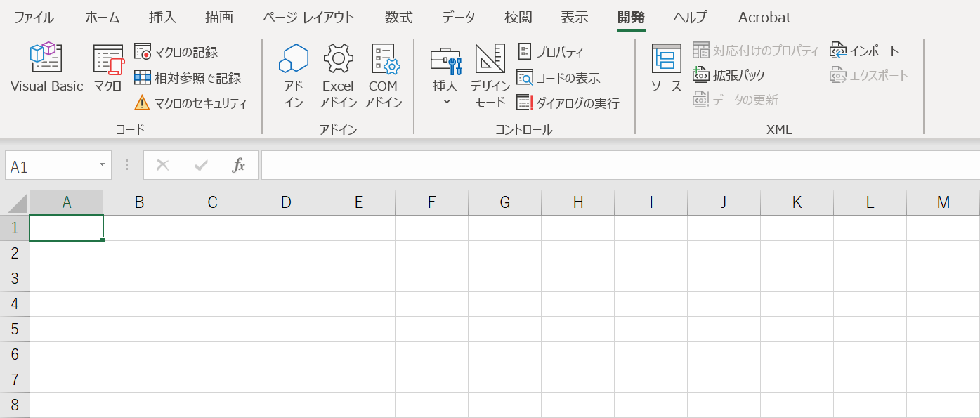The image size is (980, 418).
Task: Click the プロパティ button
Action: (551, 51)
